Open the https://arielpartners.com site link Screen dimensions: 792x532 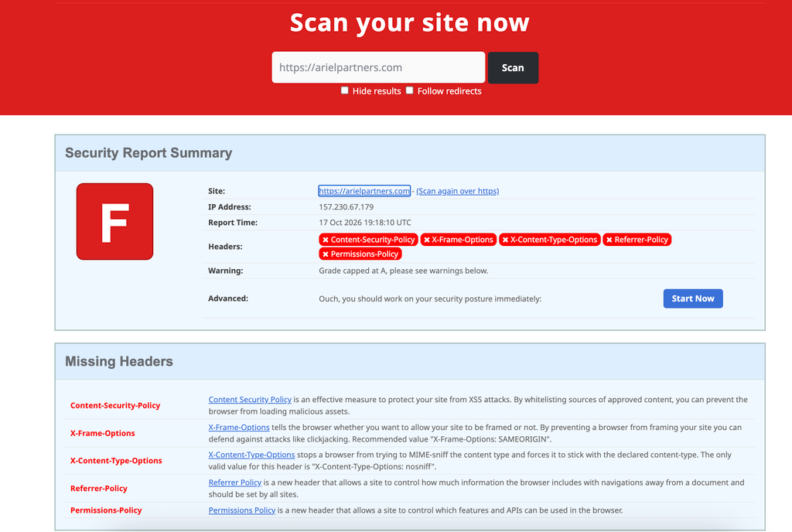364,191
